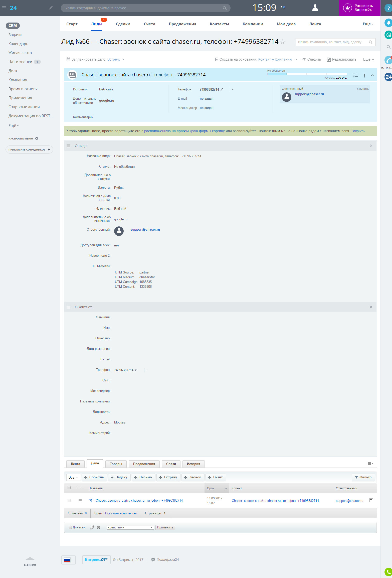Enable the Для всех checkbox
The height and width of the screenshot is (578, 392).
click(70, 527)
